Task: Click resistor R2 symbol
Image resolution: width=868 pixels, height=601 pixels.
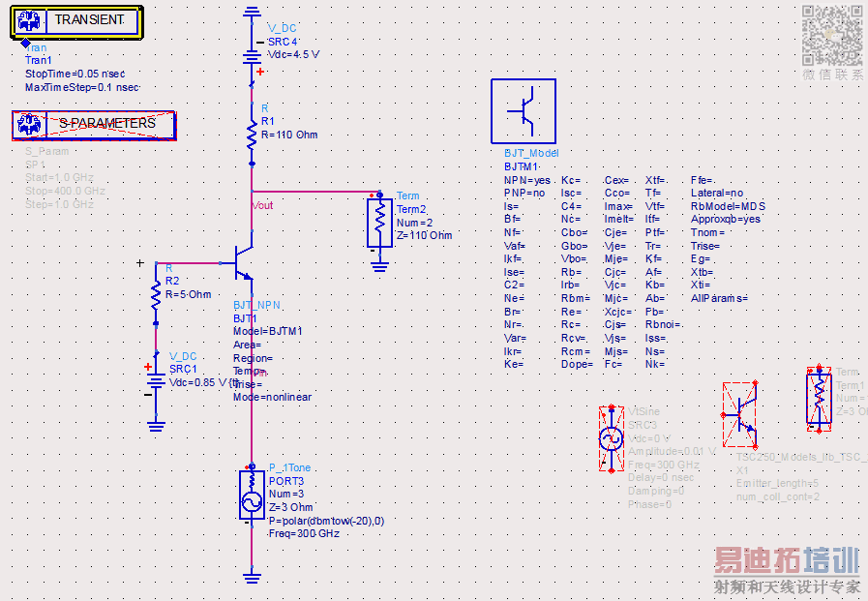Action: pyautogui.click(x=156, y=293)
